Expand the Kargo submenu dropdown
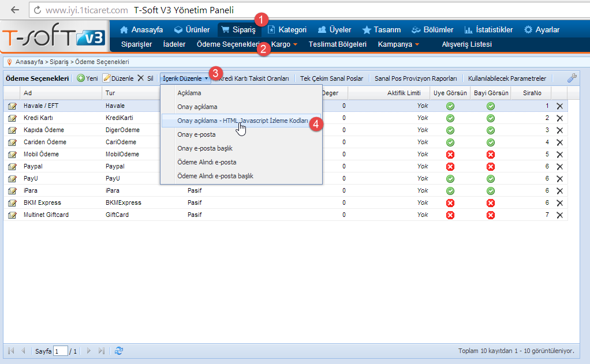The width and height of the screenshot is (590, 364). 284,44
